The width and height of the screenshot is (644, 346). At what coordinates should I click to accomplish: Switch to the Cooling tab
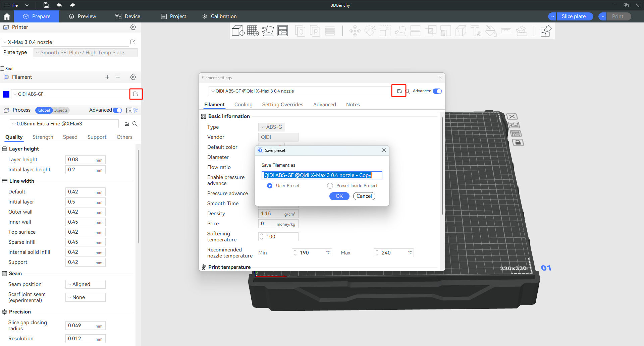click(x=243, y=105)
